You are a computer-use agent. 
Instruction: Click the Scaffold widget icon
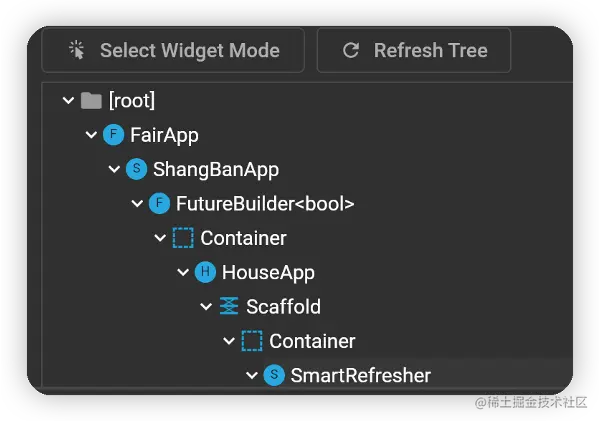(229, 307)
